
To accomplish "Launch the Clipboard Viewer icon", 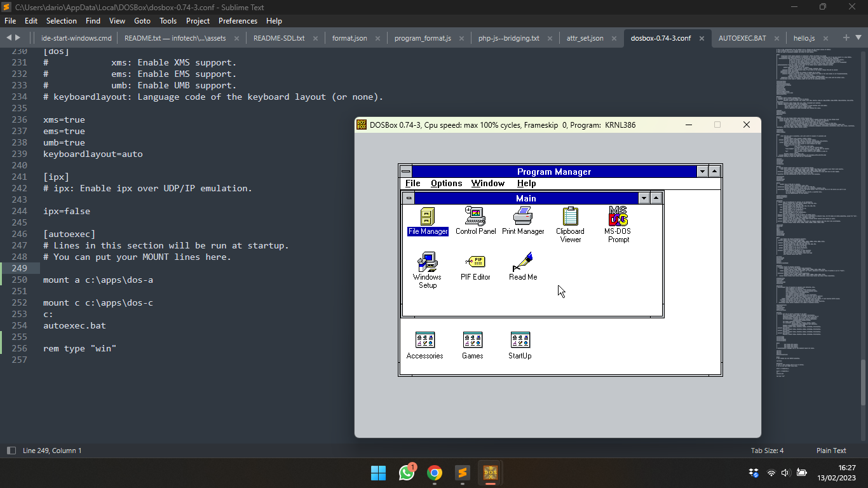I will [571, 225].
